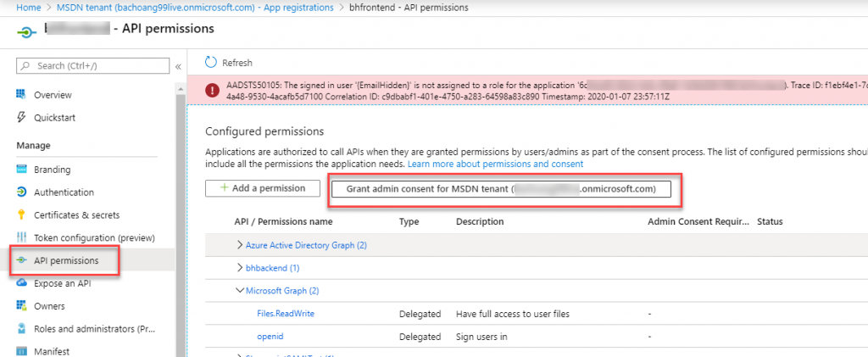Click the Configured permissions heading
The width and height of the screenshot is (868, 357).
pyautogui.click(x=264, y=131)
